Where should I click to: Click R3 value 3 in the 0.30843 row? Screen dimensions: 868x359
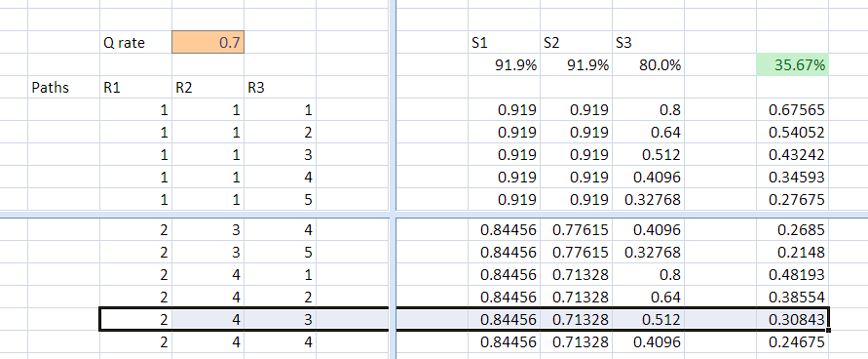[x=281, y=320]
